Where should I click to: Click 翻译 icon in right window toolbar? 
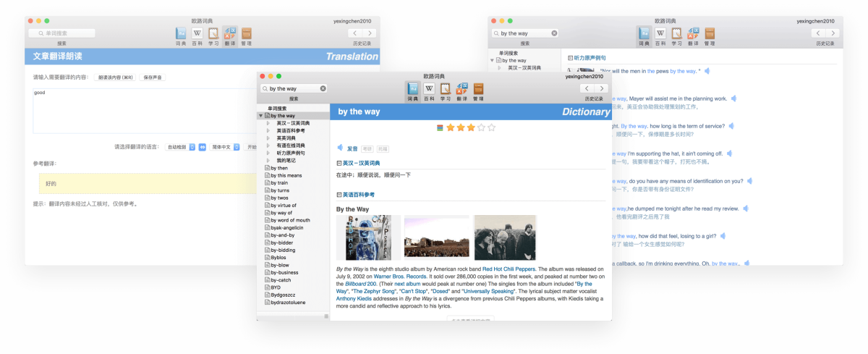point(693,33)
